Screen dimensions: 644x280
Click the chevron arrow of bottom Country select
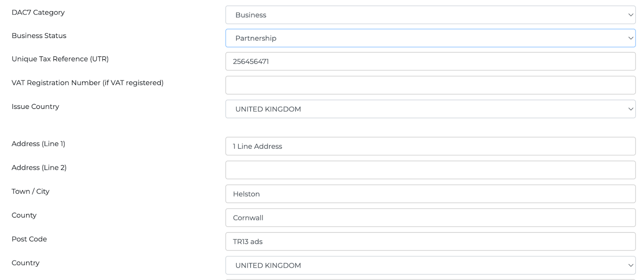pyautogui.click(x=630, y=265)
